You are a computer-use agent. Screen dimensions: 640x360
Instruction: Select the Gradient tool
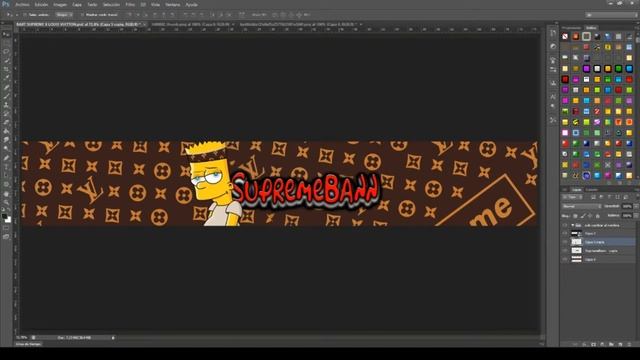point(6,131)
